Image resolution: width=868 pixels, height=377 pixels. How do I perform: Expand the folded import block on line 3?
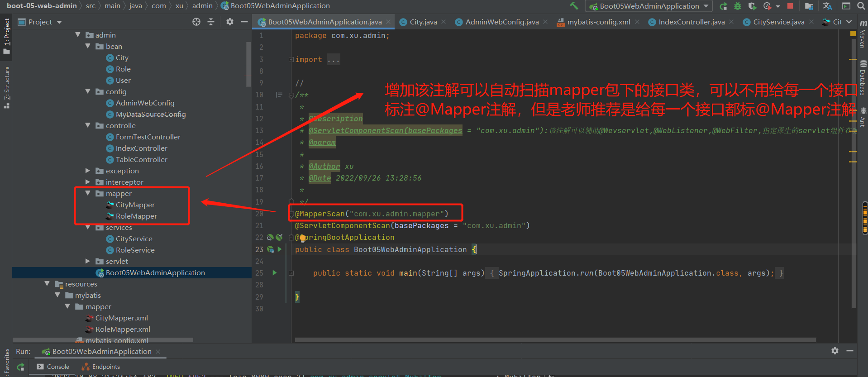(291, 60)
